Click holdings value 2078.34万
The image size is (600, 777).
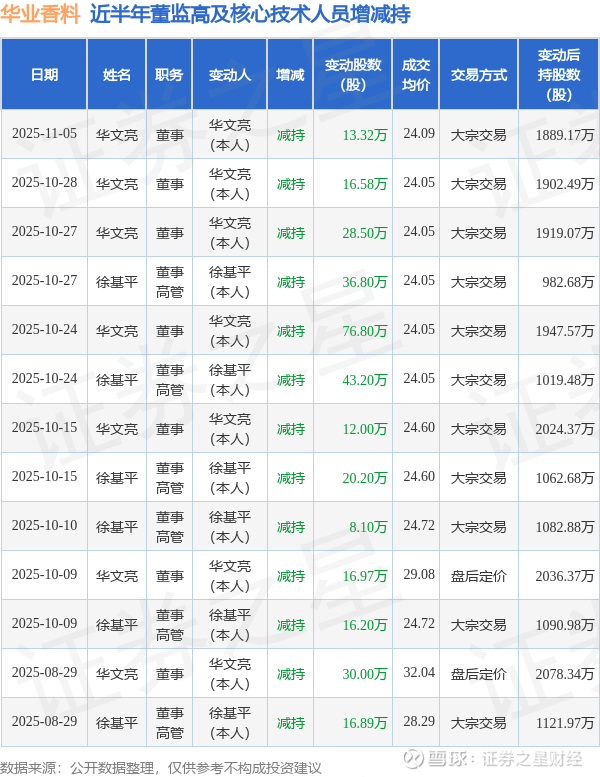tap(565, 674)
